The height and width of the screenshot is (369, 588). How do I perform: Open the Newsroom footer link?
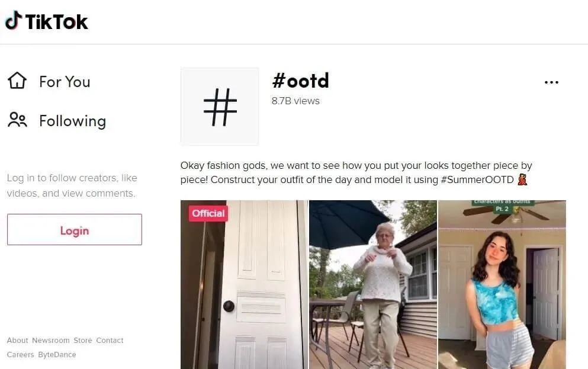pos(50,340)
